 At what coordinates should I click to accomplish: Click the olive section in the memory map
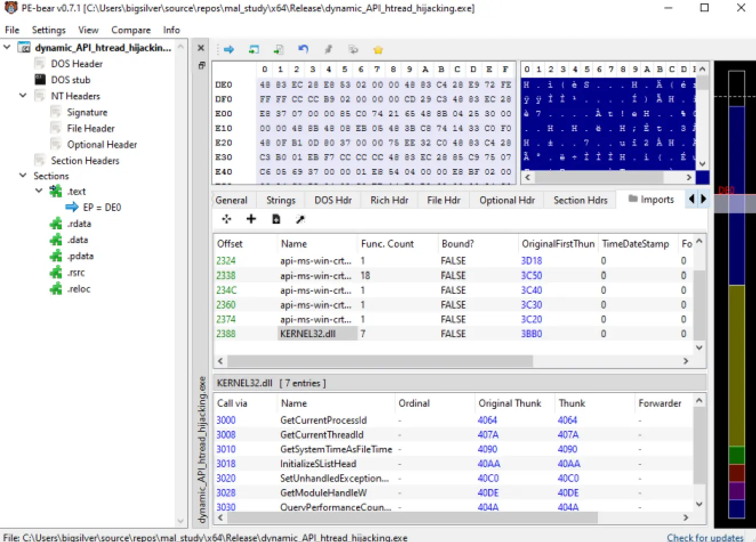tap(737, 366)
